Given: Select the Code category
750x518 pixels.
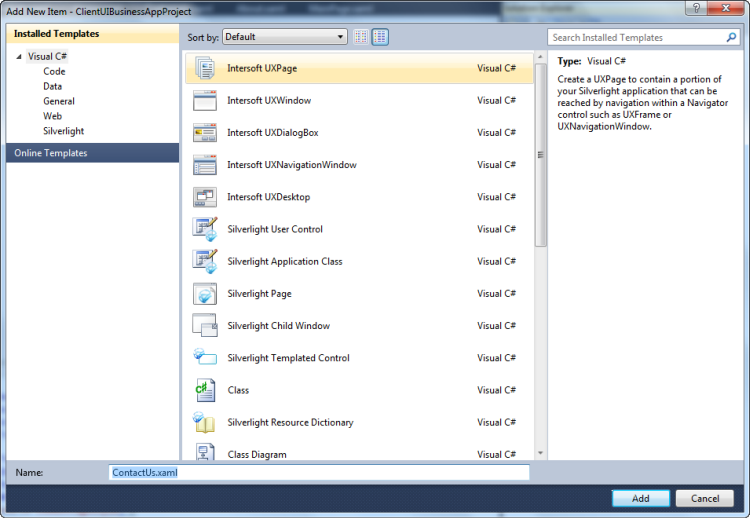Looking at the screenshot, I should 54,71.
